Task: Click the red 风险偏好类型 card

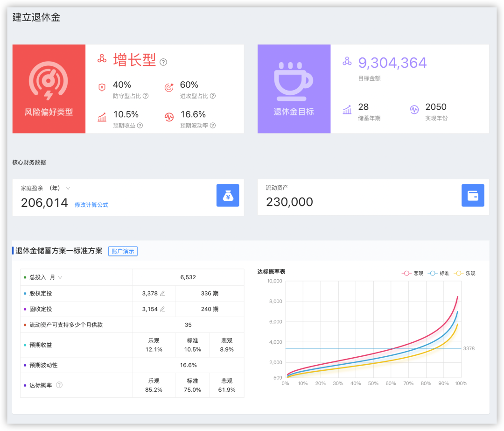Action: (x=49, y=89)
